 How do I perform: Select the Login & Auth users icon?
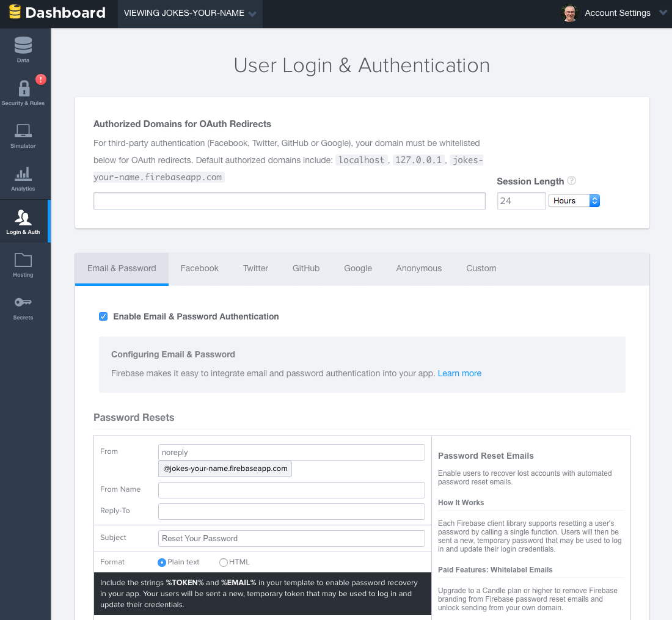pos(23,217)
